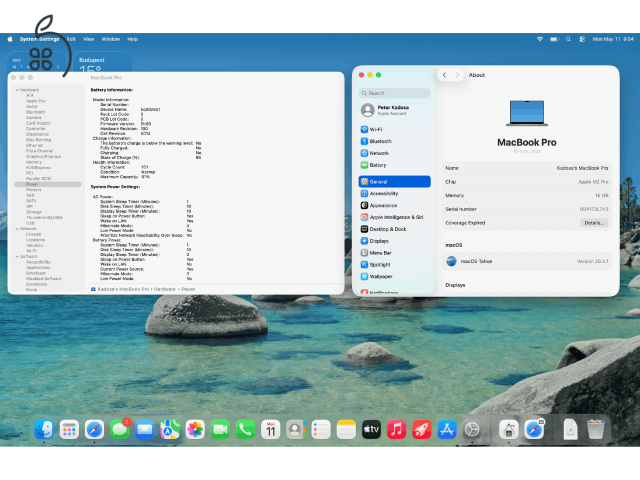Open the Phone app from the Dock
Viewport: 640px width, 480px height.
coord(245,429)
